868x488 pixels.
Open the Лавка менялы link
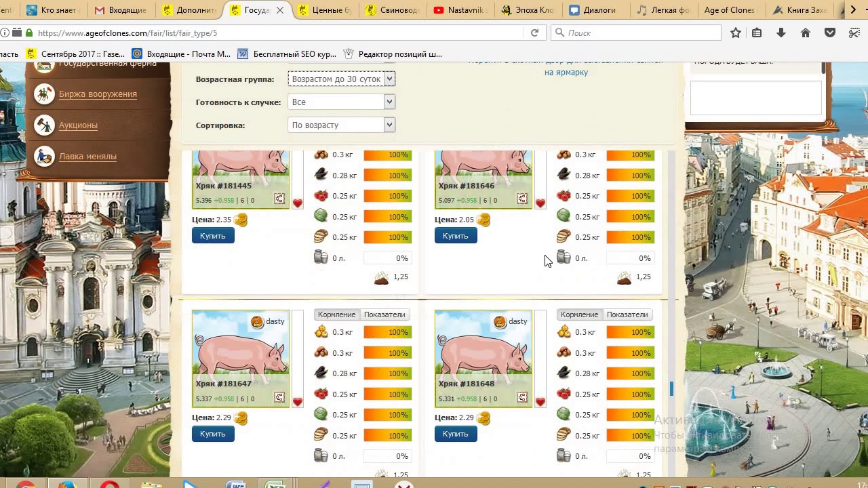point(87,157)
